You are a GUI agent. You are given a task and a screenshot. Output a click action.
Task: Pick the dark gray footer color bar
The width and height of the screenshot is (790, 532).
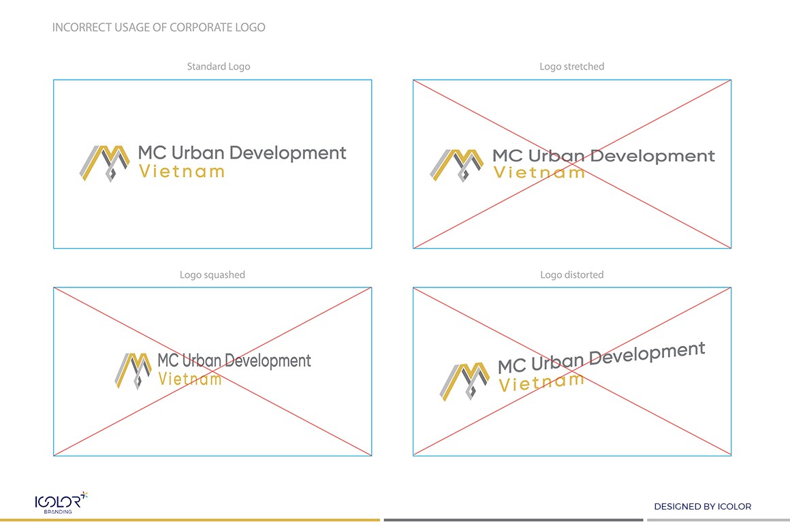pos(513,520)
